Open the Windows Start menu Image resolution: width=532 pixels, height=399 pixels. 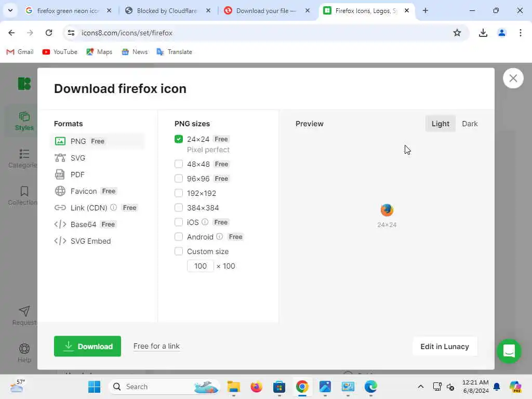[x=94, y=387]
